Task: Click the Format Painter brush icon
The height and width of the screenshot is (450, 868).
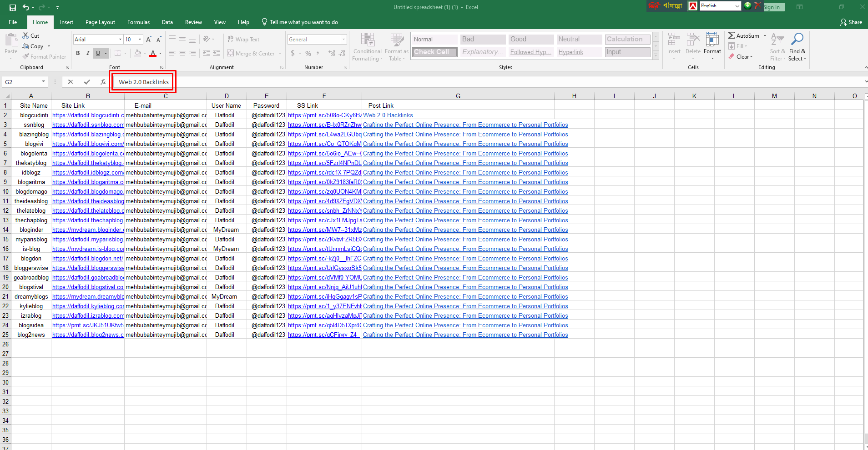Action: [x=26, y=57]
